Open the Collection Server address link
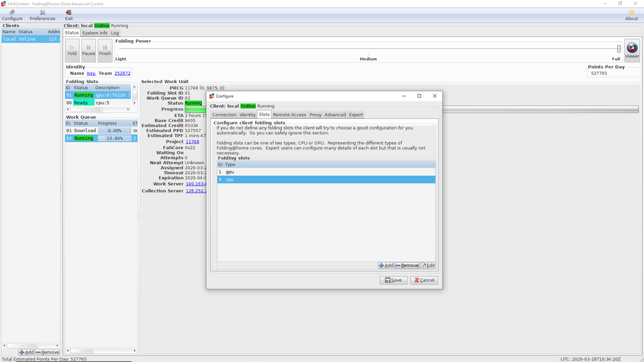The height and width of the screenshot is (362, 644). coord(196,191)
